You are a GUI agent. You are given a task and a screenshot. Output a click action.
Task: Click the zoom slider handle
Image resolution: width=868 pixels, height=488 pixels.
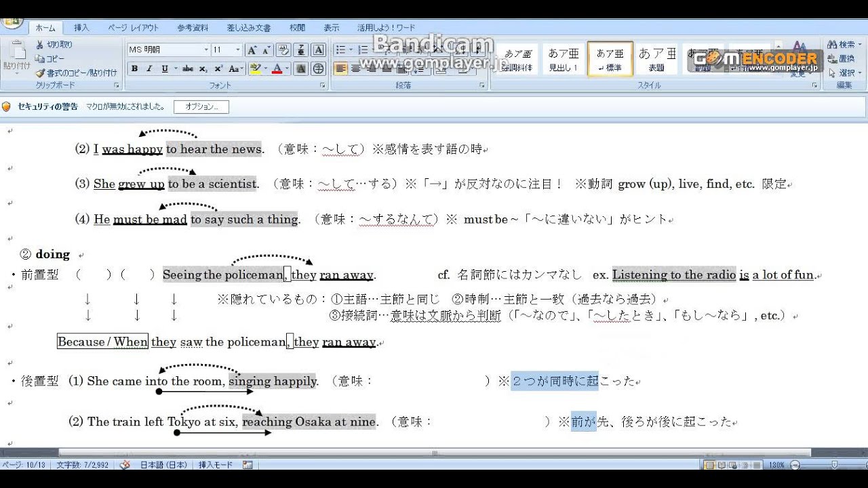[833, 465]
